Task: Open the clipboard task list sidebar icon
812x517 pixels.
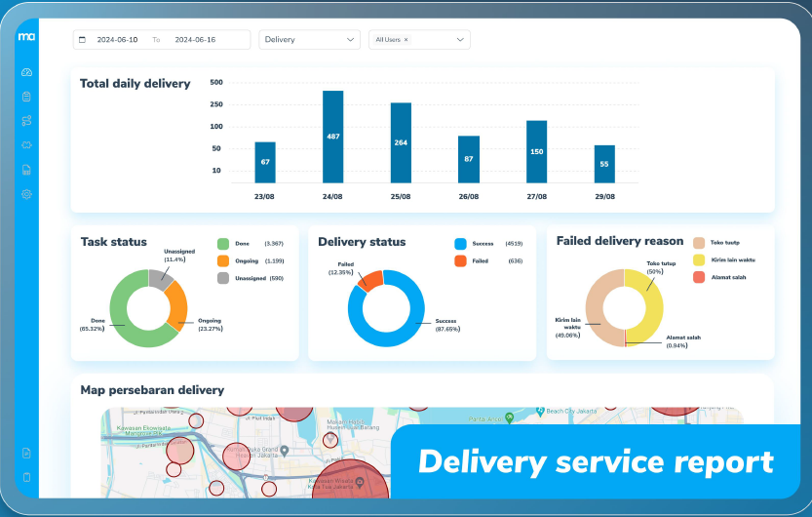Action: click(27, 97)
